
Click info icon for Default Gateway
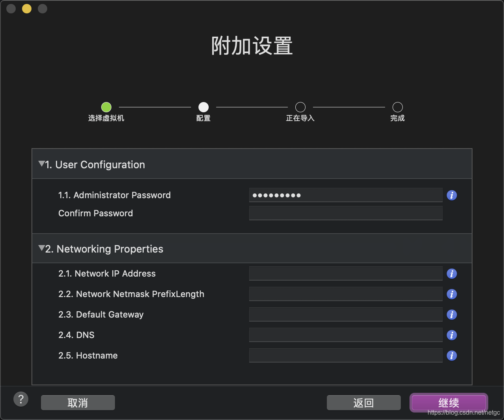[452, 314]
